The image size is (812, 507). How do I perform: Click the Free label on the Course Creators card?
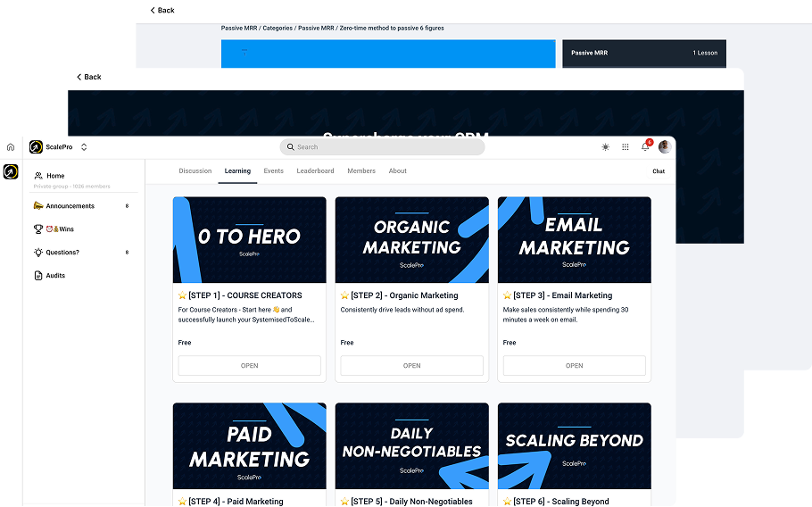185,343
